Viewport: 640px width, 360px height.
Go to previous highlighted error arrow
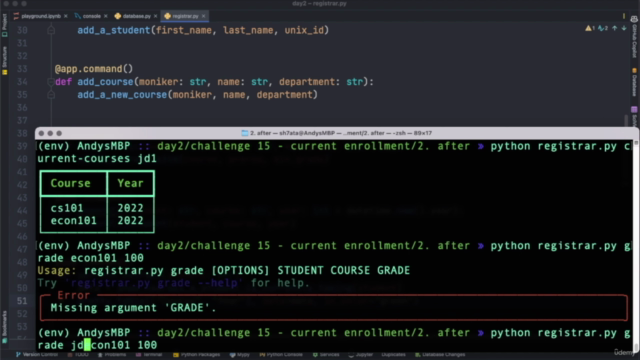pyautogui.click(x=615, y=28)
